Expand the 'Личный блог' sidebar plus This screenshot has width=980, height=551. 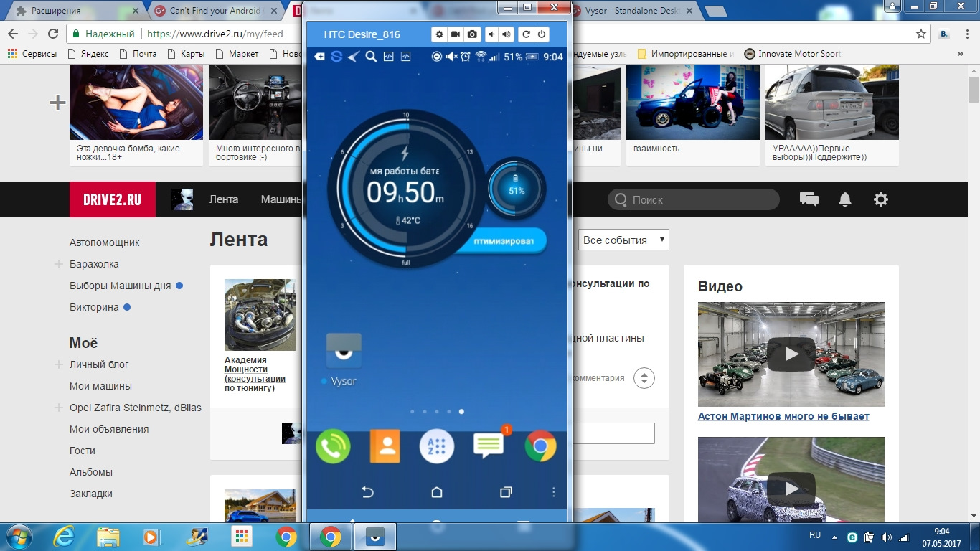tap(59, 364)
